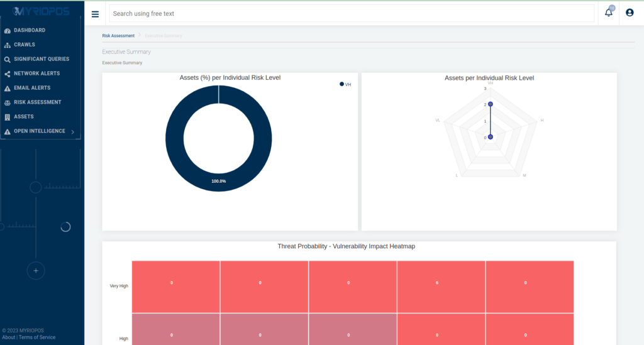The width and height of the screenshot is (644, 345).
Task: Click the radar chart point at value 2
Action: 491,104
